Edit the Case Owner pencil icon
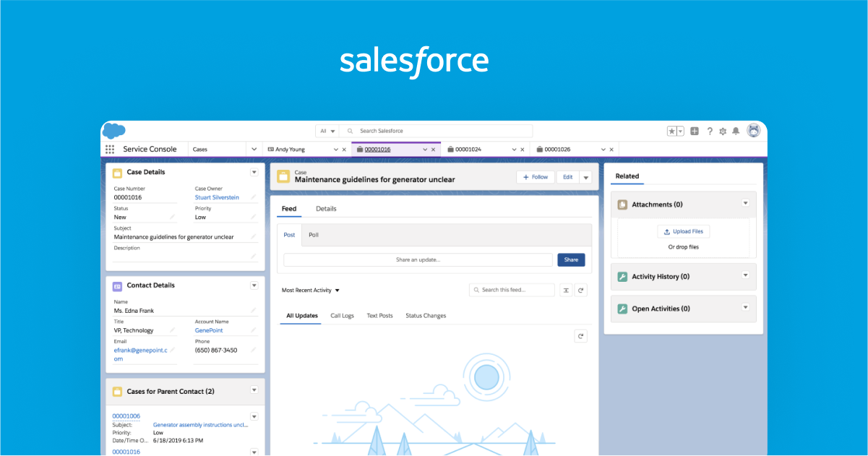This screenshot has width=868, height=456. [x=254, y=197]
